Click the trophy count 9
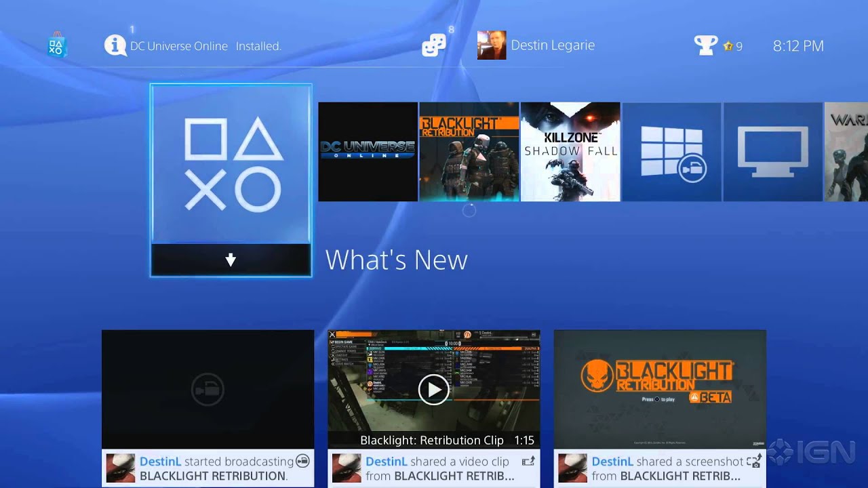 739,47
